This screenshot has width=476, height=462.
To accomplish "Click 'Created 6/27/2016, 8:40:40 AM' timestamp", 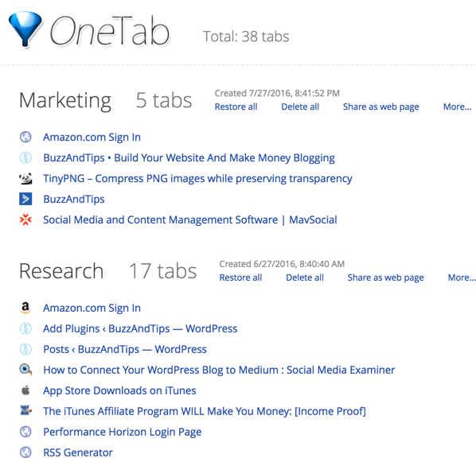I will click(282, 264).
